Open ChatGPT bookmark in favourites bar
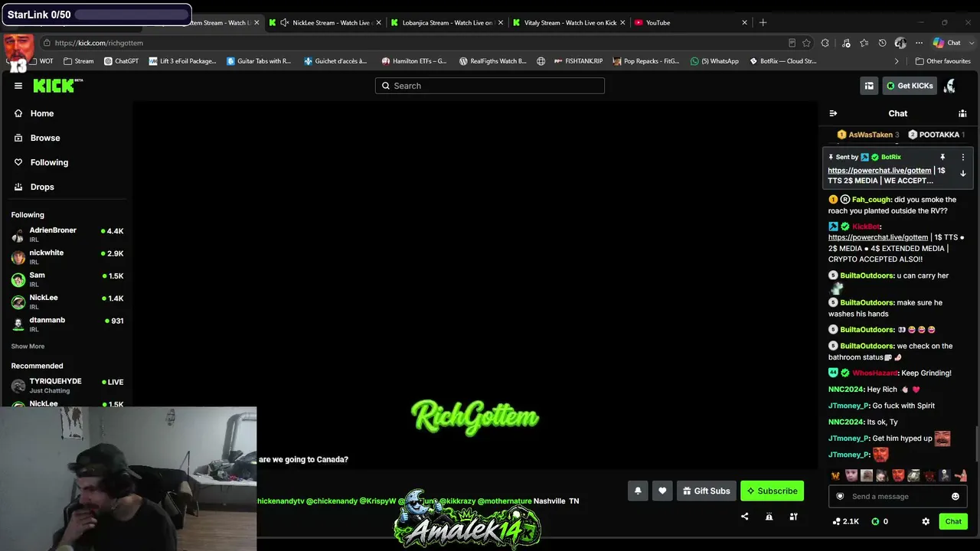The image size is (980, 551). [121, 61]
